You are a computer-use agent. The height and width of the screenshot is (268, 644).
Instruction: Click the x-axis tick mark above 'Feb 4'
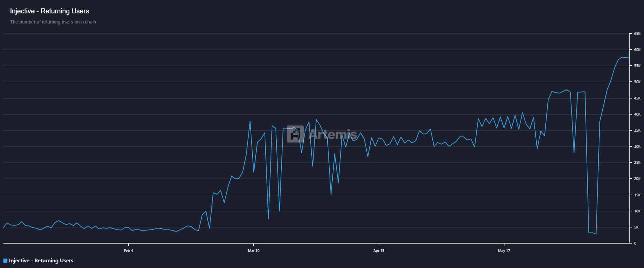pyautogui.click(x=128, y=245)
